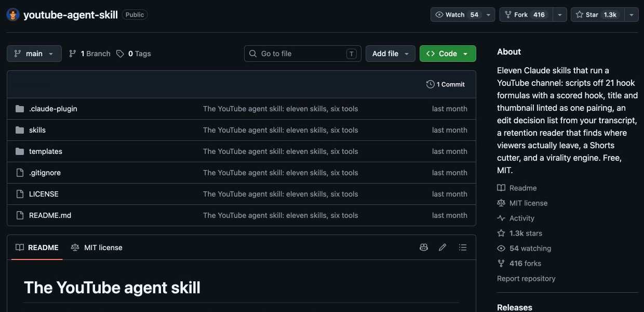Switch to the MIT license tab

[x=97, y=248]
